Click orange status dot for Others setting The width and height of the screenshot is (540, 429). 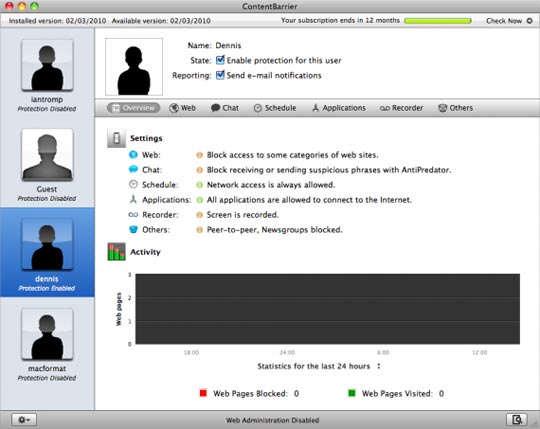(199, 230)
